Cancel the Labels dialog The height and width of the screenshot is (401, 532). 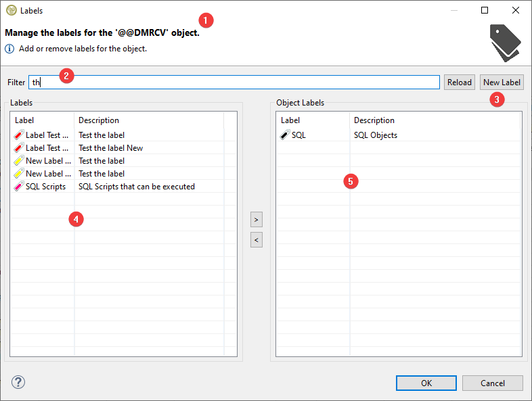click(x=492, y=383)
